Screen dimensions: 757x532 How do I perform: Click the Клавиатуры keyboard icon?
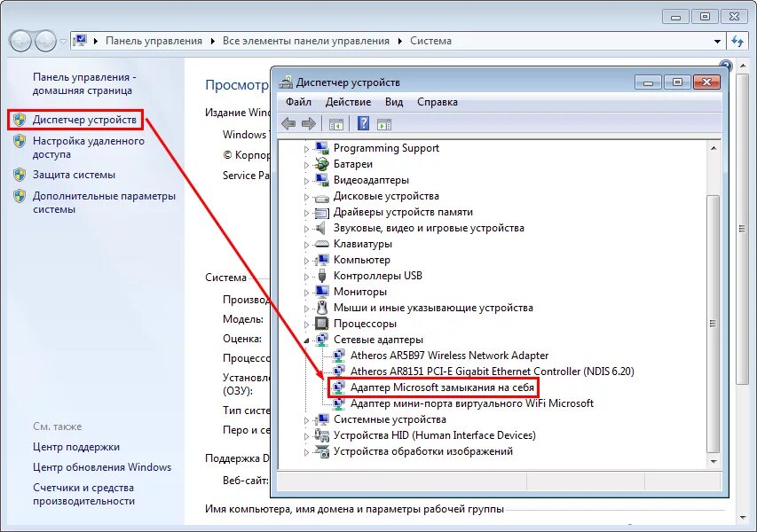pos(321,244)
